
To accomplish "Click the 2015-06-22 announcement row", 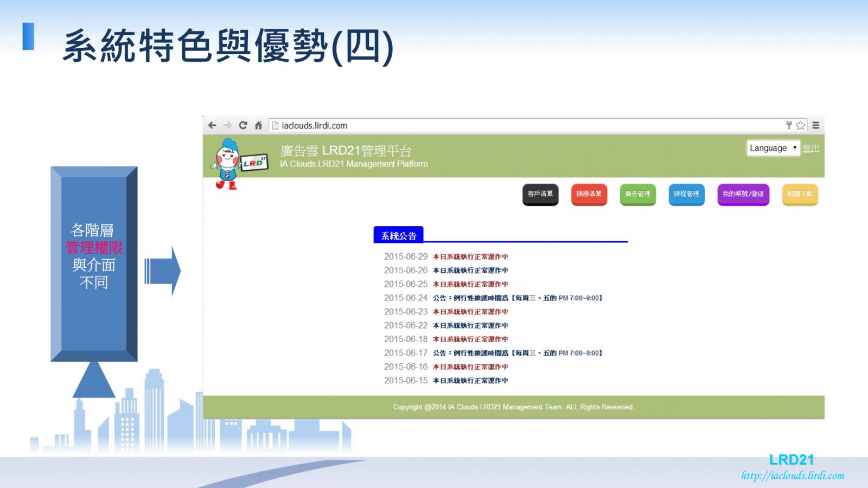I will point(446,325).
